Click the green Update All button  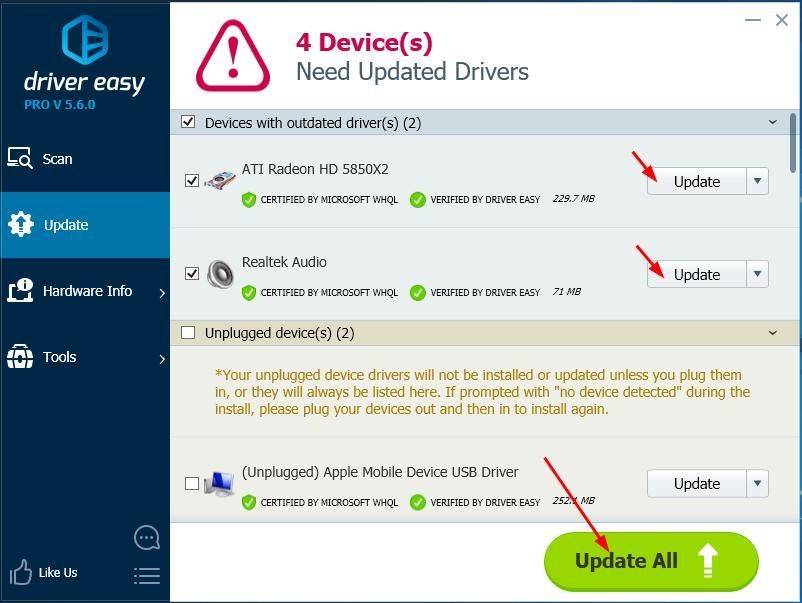coord(651,561)
